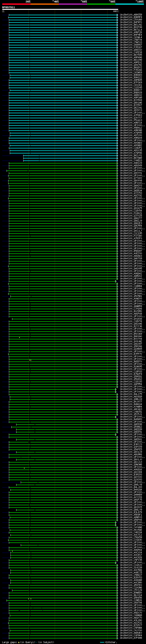Click hit label UniRef100_Q9IA75
Viewport: 146px width, 644px height.
[x=131, y=208]
